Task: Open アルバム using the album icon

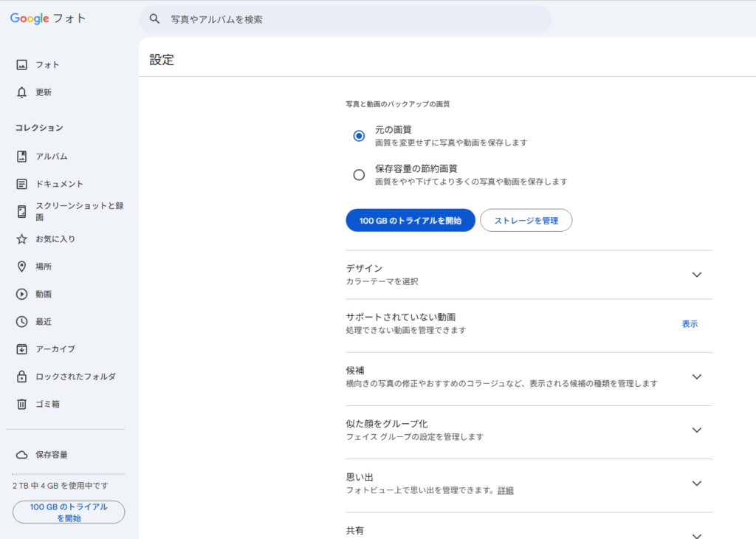Action: 22,157
